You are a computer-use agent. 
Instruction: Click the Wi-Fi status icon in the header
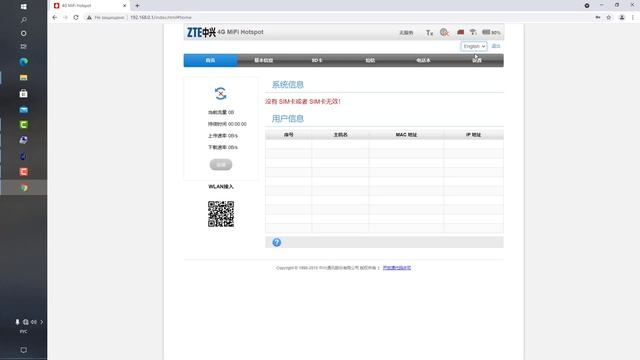click(x=473, y=32)
